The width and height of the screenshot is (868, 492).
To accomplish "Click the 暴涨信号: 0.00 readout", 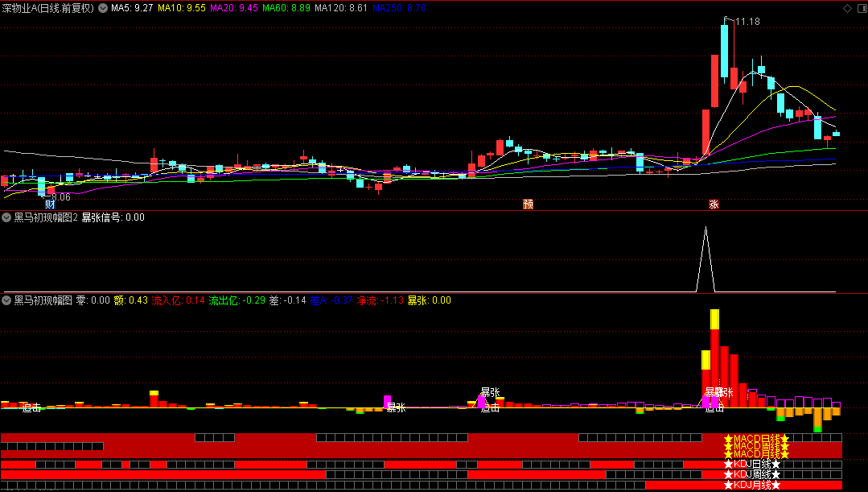I will [113, 217].
